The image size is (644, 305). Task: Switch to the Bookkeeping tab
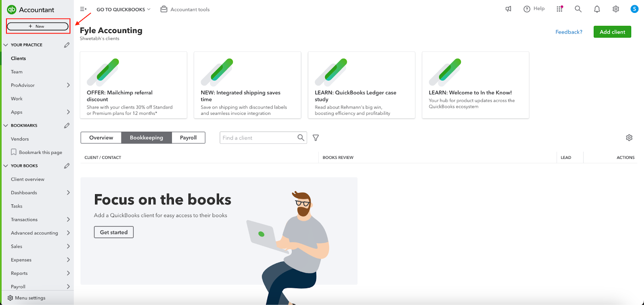tap(147, 137)
